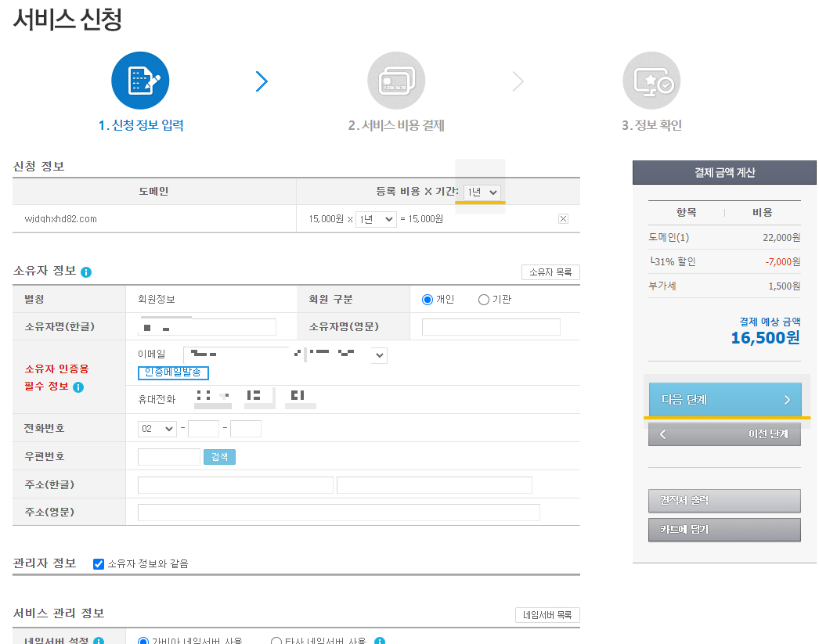Click info icon beside 타사 네임서버 사용
The width and height of the screenshot is (819, 644).
point(380,641)
